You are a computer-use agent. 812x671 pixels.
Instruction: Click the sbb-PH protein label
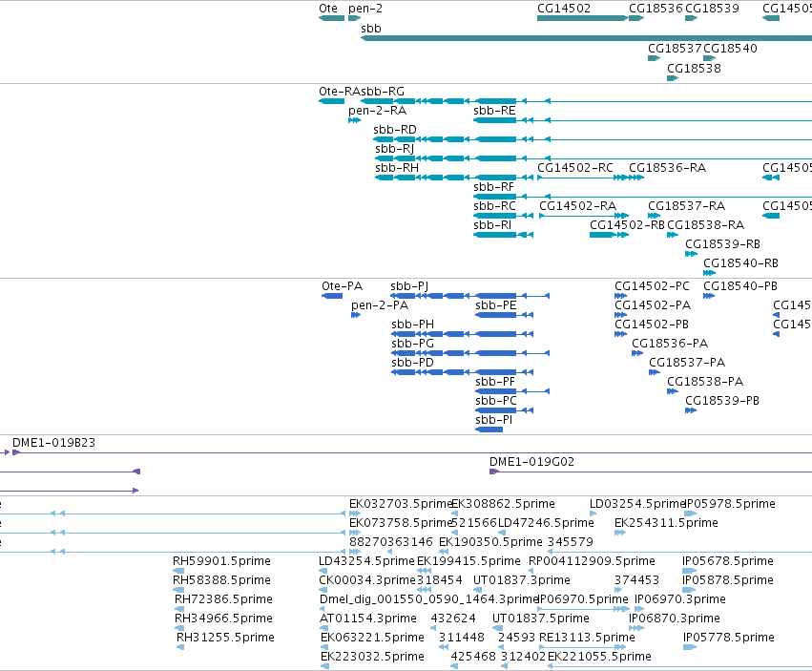click(413, 325)
